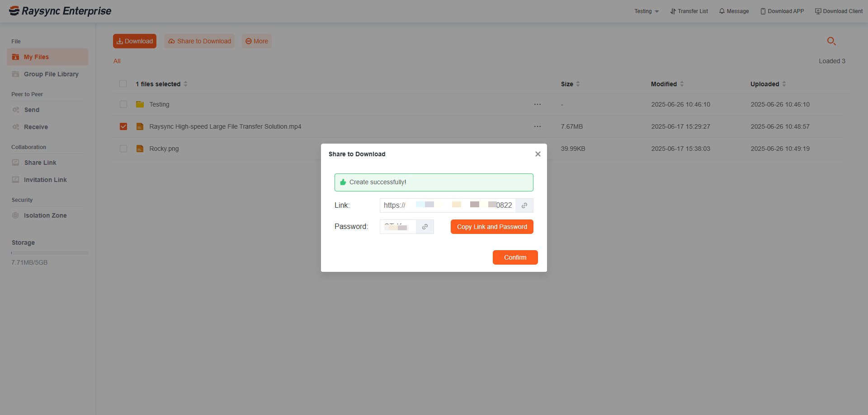Image resolution: width=868 pixels, height=415 pixels.
Task: Check the Testing folder checkbox
Action: tap(123, 104)
